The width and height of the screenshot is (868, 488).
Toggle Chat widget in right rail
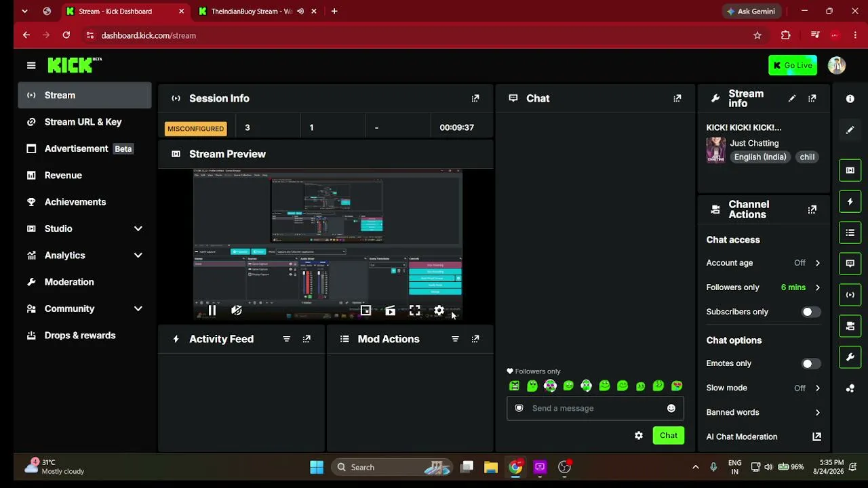tap(850, 264)
